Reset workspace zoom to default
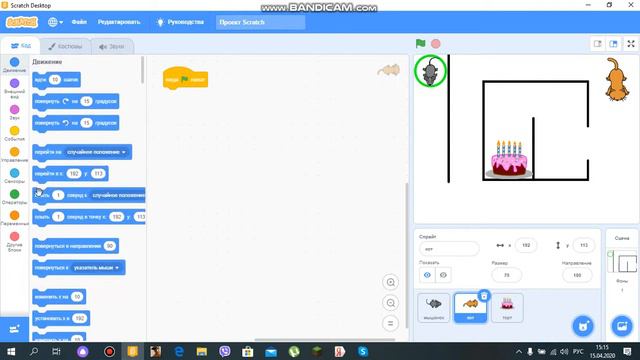 [391, 323]
